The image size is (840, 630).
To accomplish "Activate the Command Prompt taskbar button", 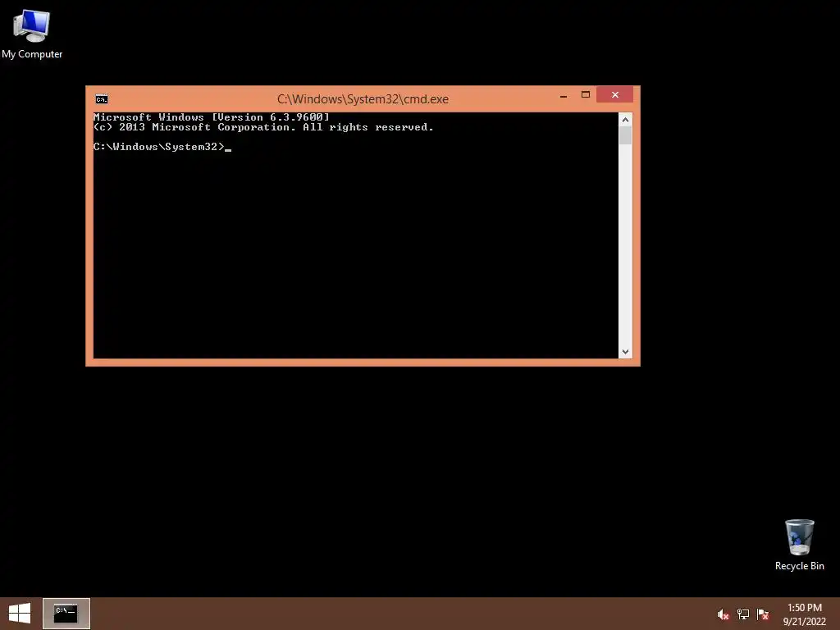I will pyautogui.click(x=66, y=614).
